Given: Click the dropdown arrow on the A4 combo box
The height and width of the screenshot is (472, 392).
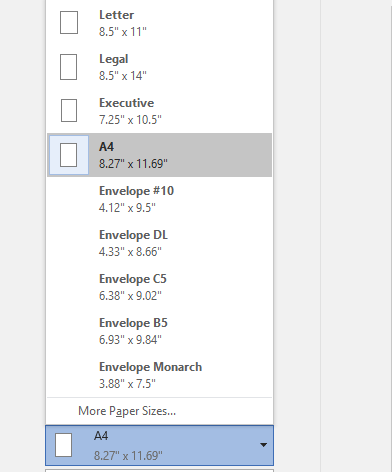Looking at the screenshot, I should click(263, 445).
